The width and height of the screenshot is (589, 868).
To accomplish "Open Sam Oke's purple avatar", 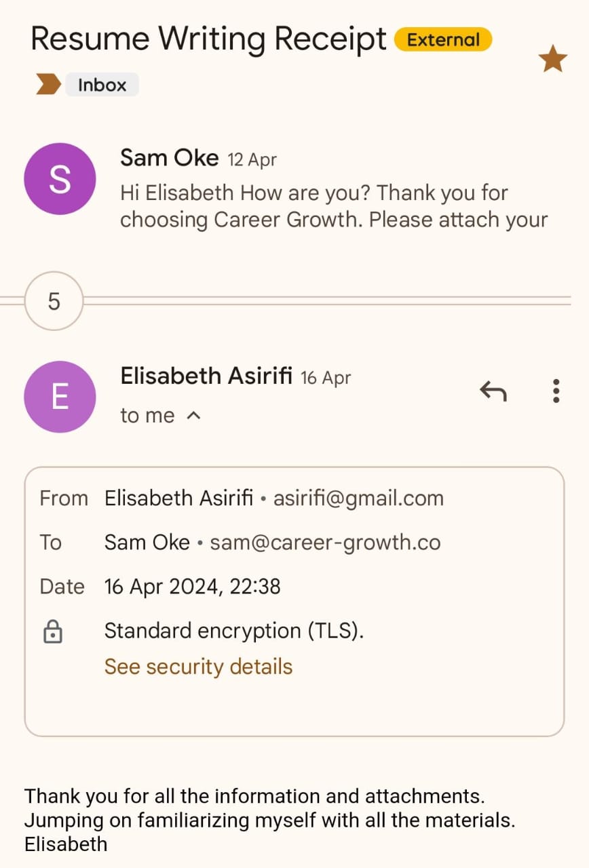I will 60,179.
